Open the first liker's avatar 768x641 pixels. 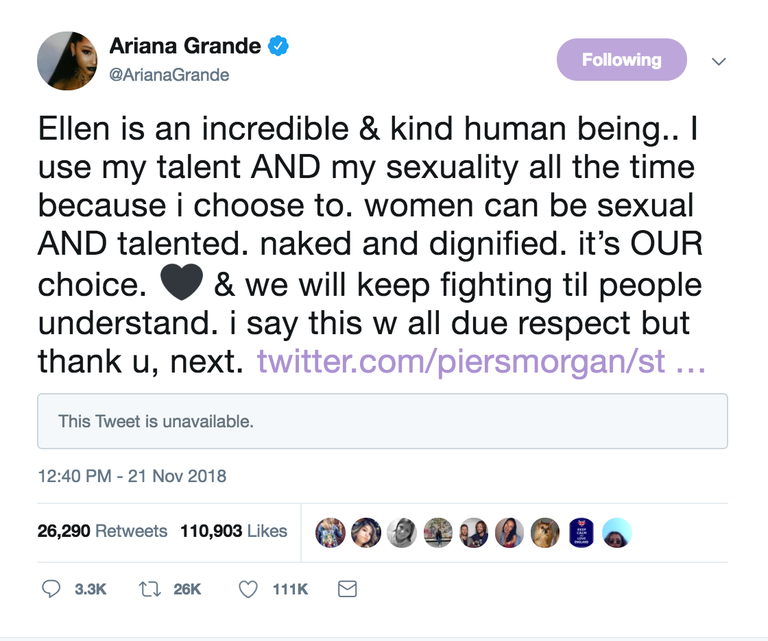coord(330,533)
